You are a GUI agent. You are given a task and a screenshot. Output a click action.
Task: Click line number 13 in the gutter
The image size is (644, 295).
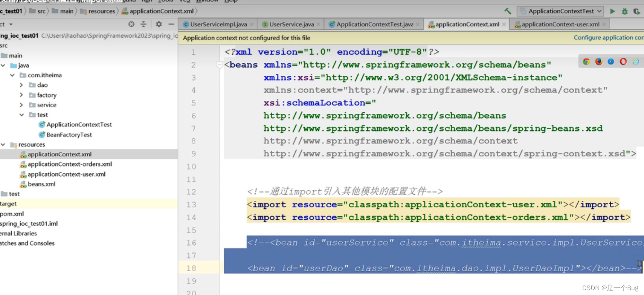191,205
